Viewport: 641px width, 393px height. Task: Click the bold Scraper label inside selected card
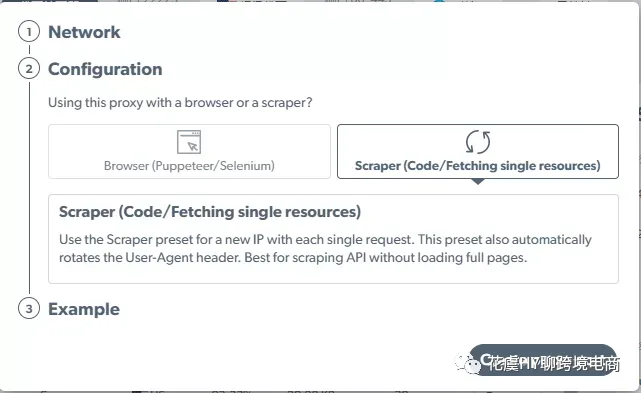477,166
